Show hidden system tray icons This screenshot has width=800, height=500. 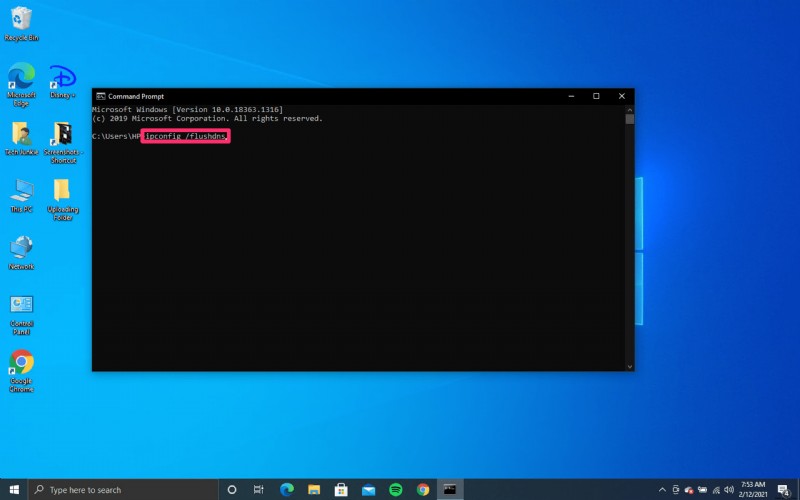click(662, 490)
